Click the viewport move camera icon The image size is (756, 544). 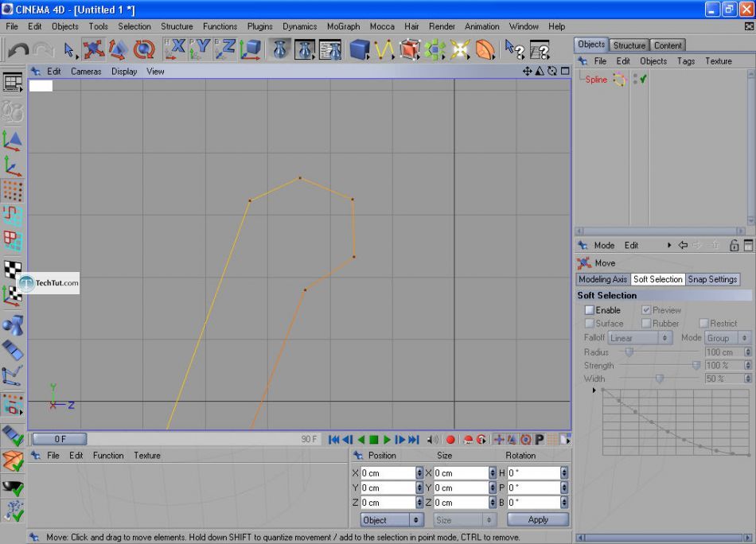point(527,72)
